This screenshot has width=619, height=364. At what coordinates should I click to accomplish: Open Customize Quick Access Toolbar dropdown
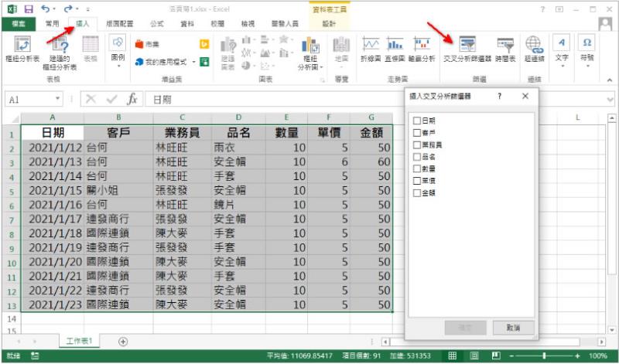coord(87,9)
